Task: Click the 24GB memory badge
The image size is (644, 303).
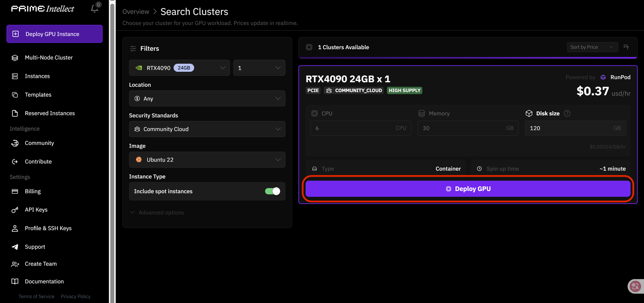Action: pyautogui.click(x=184, y=68)
